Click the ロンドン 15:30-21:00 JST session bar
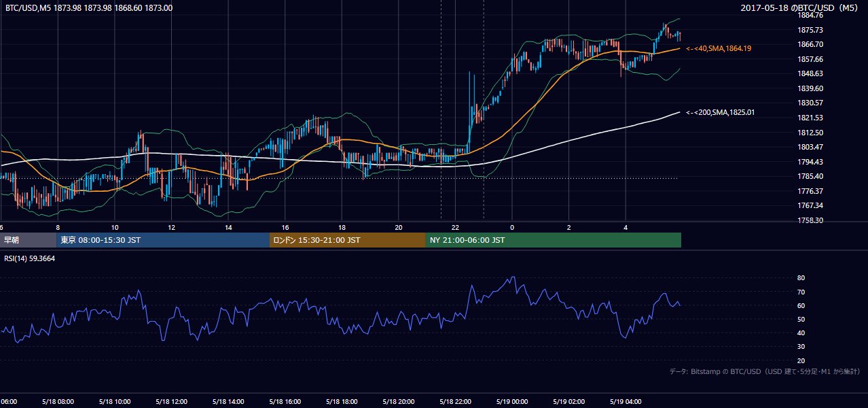 coord(348,240)
